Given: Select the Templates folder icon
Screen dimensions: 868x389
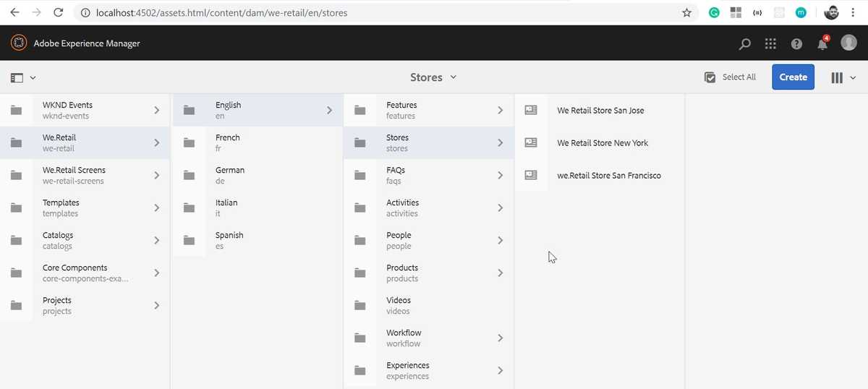Looking at the screenshot, I should 16,208.
